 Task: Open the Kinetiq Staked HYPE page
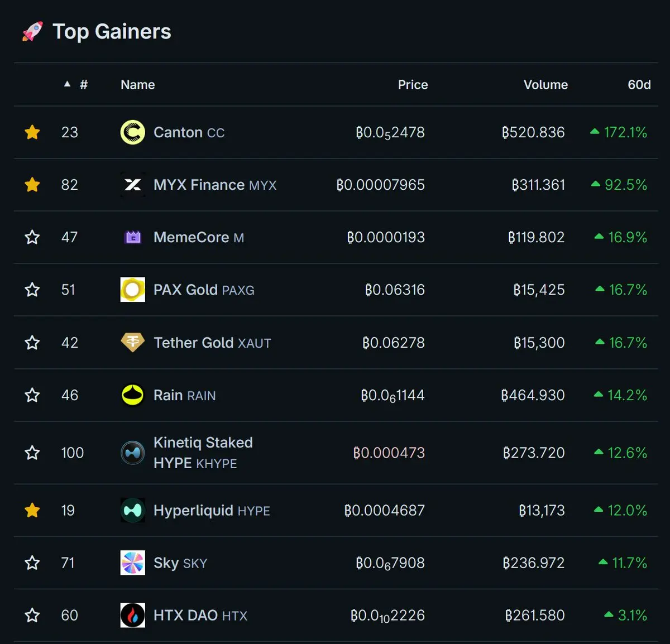(203, 453)
